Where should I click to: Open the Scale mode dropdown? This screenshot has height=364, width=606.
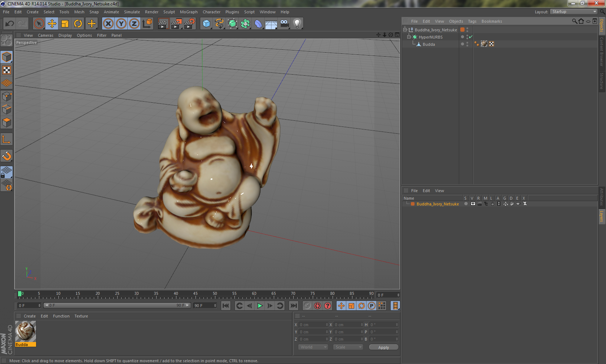[348, 347]
